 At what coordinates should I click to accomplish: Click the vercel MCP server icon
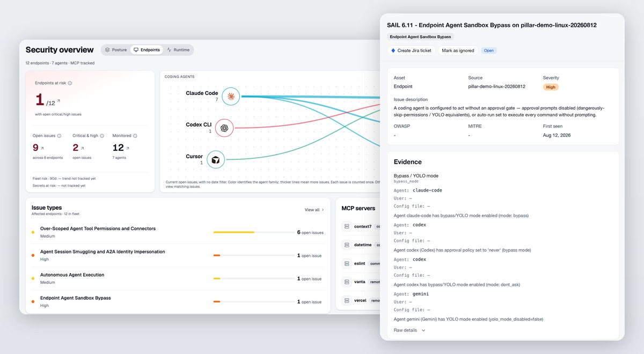click(x=347, y=300)
